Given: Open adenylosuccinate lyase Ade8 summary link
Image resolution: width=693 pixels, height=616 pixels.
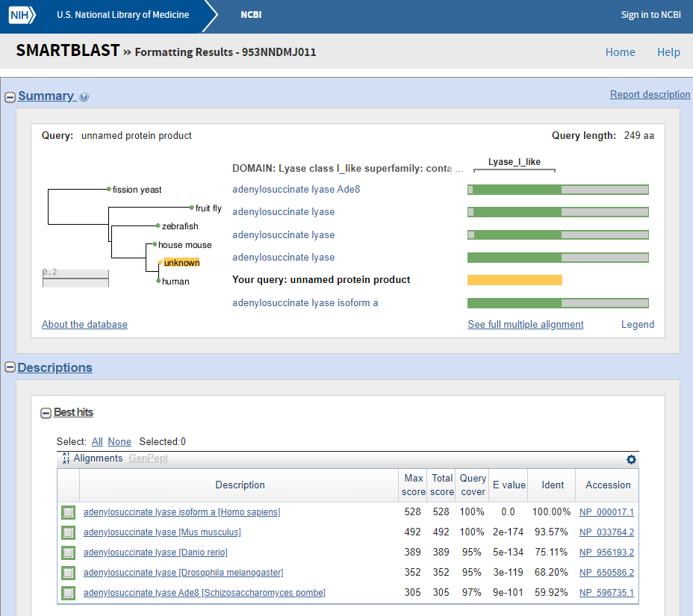Looking at the screenshot, I should (296, 189).
